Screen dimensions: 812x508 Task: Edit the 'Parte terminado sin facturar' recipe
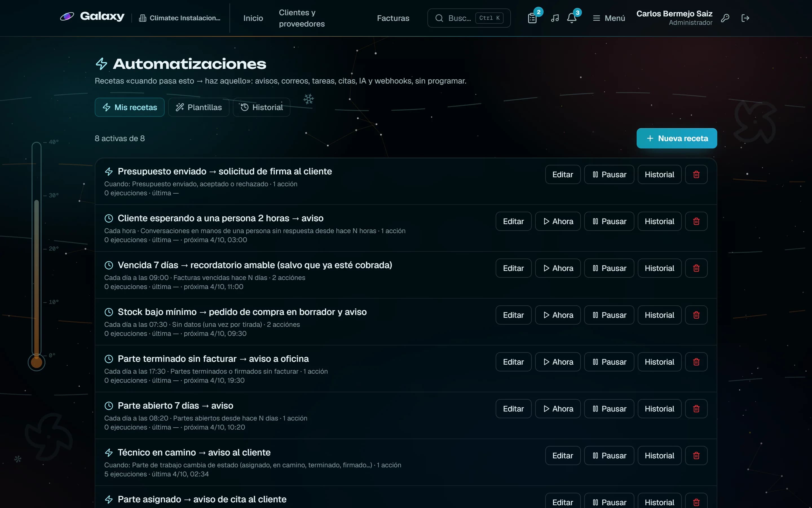(x=513, y=362)
